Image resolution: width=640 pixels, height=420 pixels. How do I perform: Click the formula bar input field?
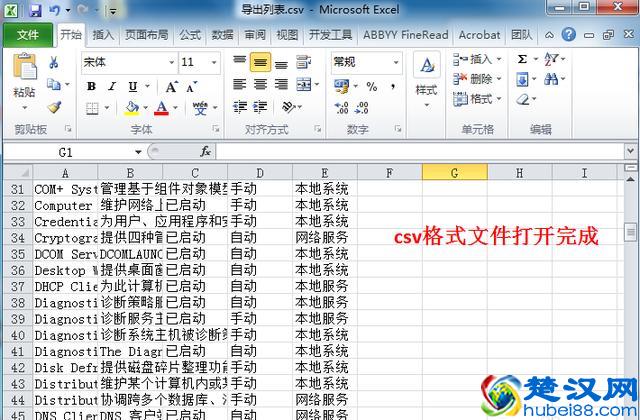coord(420,152)
